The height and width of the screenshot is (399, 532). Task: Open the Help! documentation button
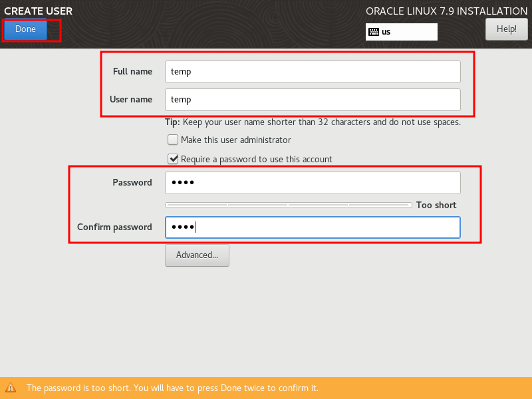[506, 29]
